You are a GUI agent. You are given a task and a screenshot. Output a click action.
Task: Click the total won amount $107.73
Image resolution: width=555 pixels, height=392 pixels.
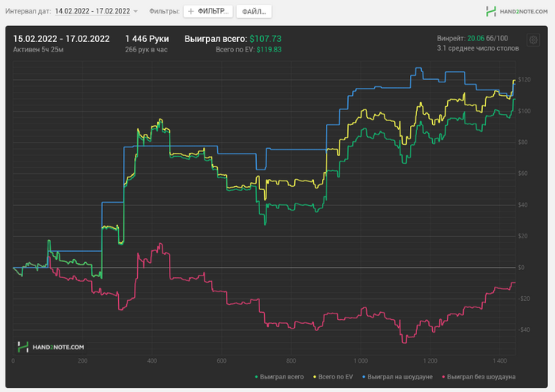pyautogui.click(x=266, y=38)
